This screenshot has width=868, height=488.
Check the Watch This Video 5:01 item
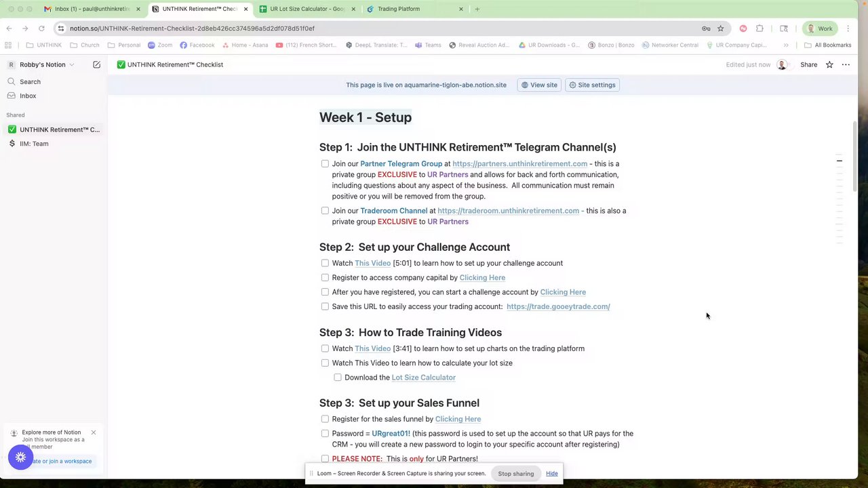(325, 263)
